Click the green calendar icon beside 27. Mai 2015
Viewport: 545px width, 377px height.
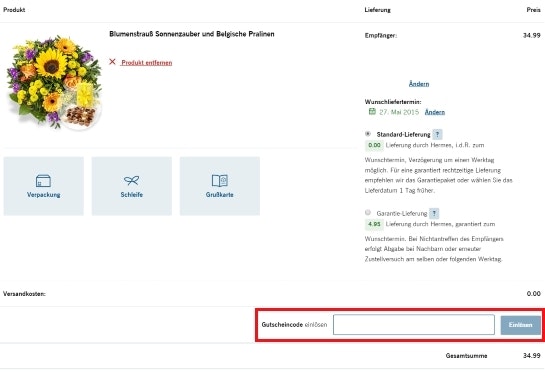point(372,112)
